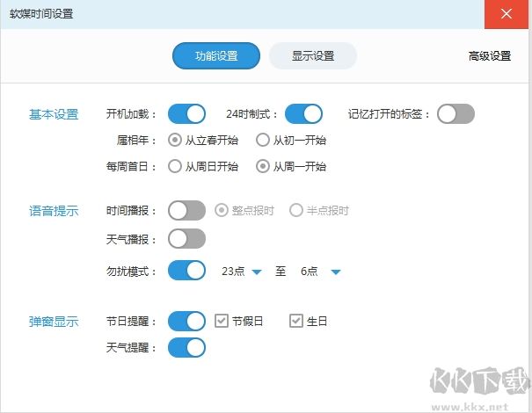Uncheck the 节假日 checkbox
532x413 pixels.
[x=222, y=321]
